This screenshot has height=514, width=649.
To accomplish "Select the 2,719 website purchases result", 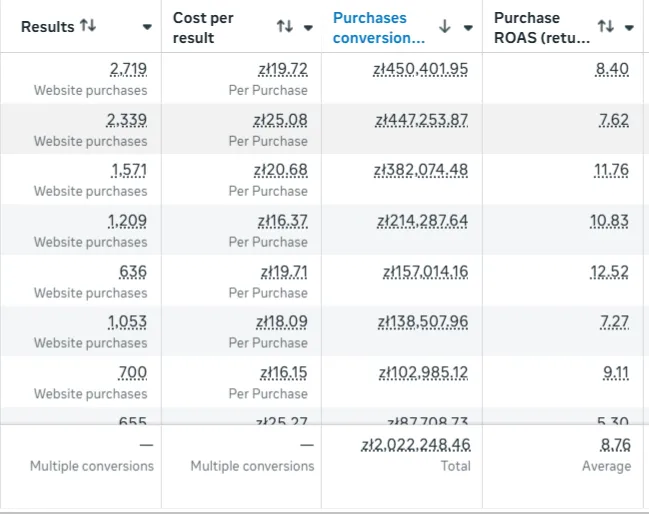I will 127,69.
